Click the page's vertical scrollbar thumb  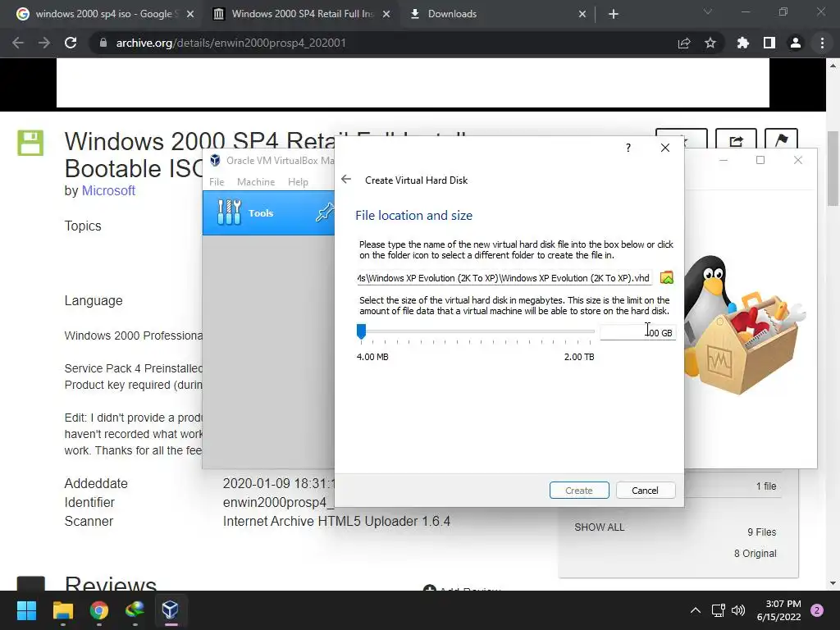click(x=833, y=168)
